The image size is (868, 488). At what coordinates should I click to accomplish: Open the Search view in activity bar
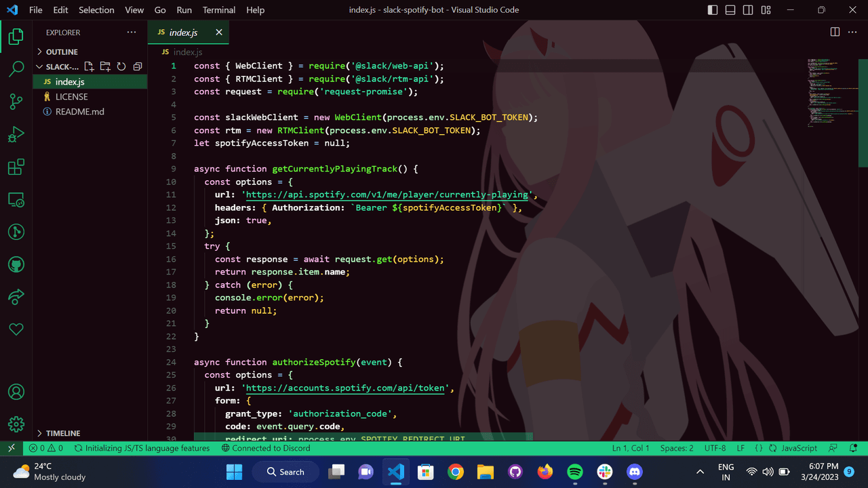click(x=16, y=68)
